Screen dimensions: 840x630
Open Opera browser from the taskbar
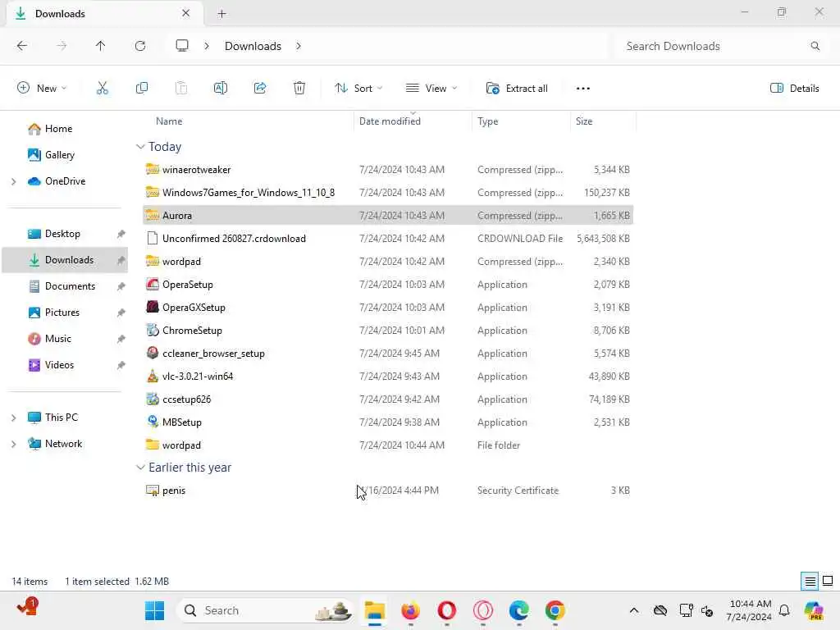click(447, 610)
